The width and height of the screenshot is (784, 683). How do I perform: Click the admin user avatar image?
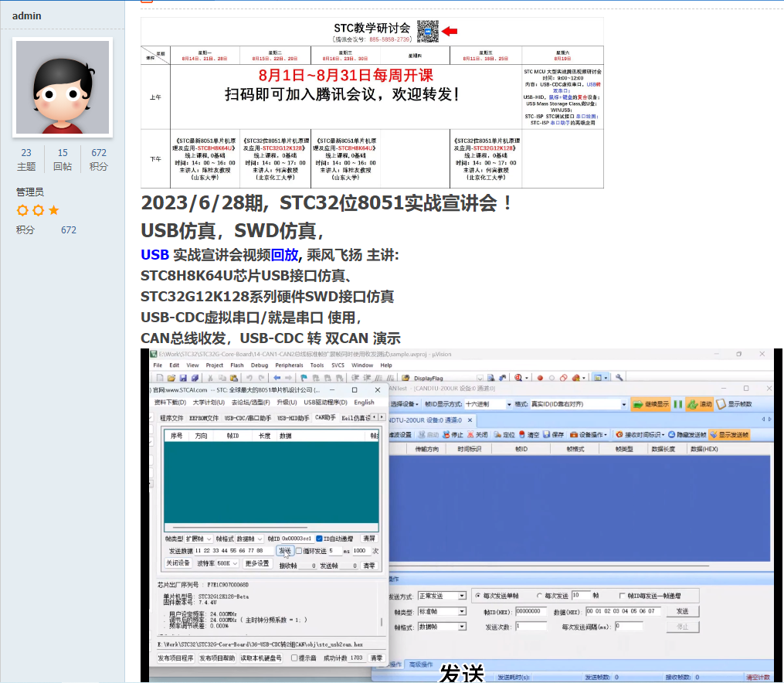tap(63, 87)
